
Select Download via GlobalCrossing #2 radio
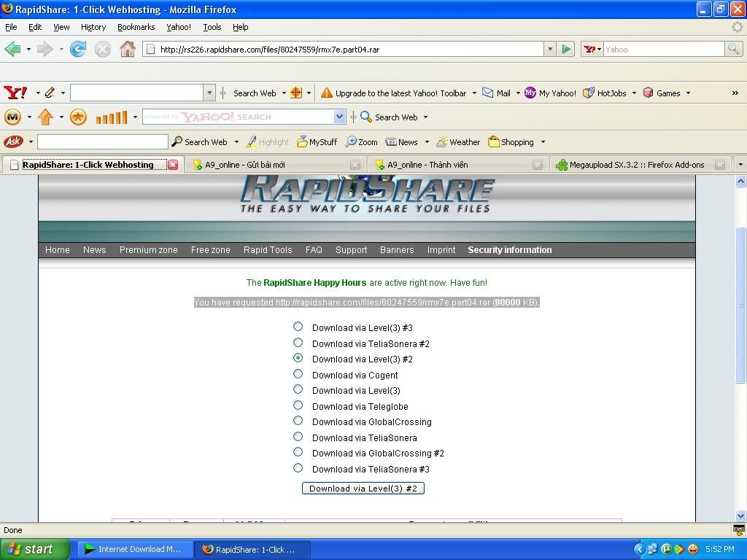pyautogui.click(x=298, y=452)
